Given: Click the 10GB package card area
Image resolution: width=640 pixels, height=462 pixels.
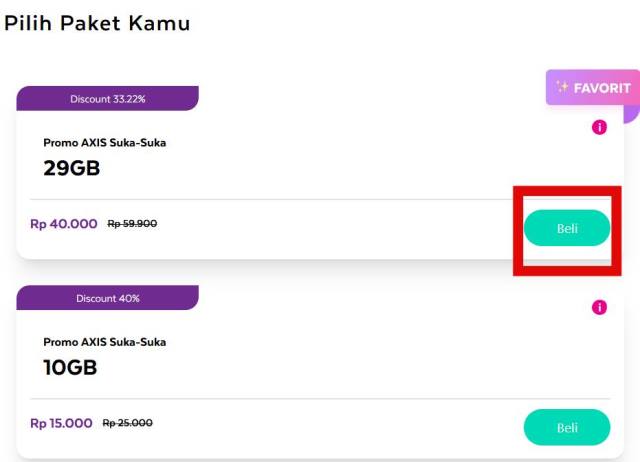Looking at the screenshot, I should pos(320,372).
